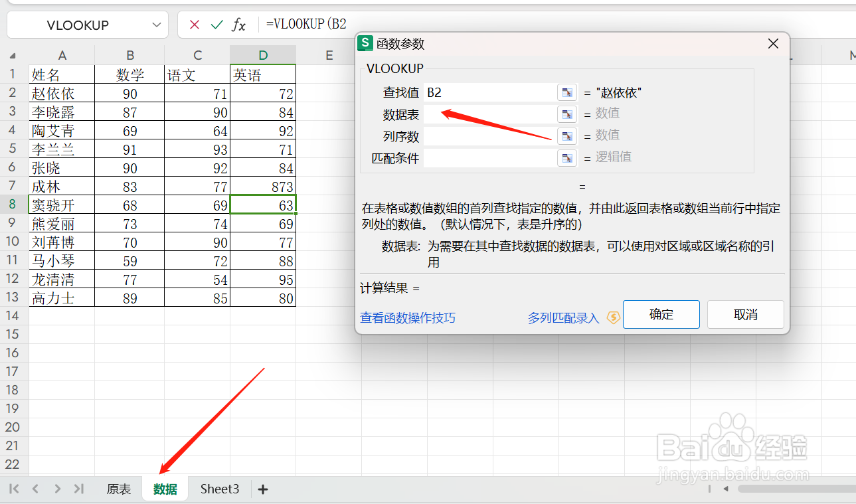The height and width of the screenshot is (504, 856).
Task: Switch to the 原表 sheet tab
Action: pos(118,488)
